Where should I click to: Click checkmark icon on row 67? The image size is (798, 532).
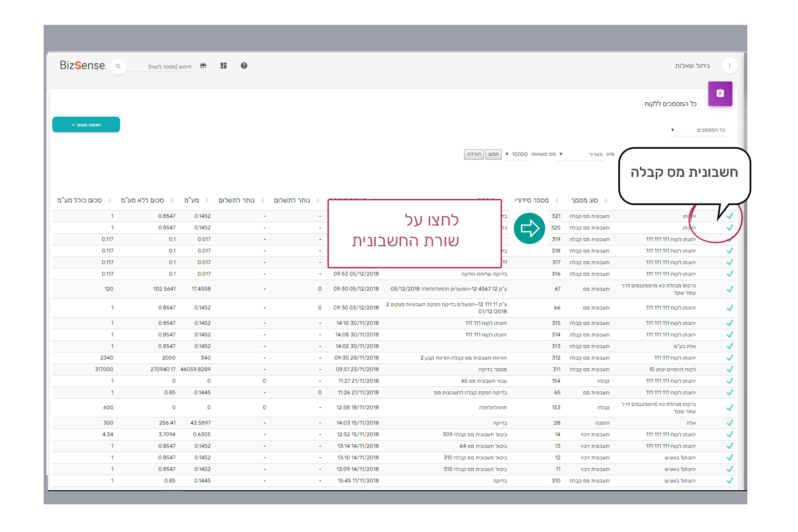(x=730, y=289)
